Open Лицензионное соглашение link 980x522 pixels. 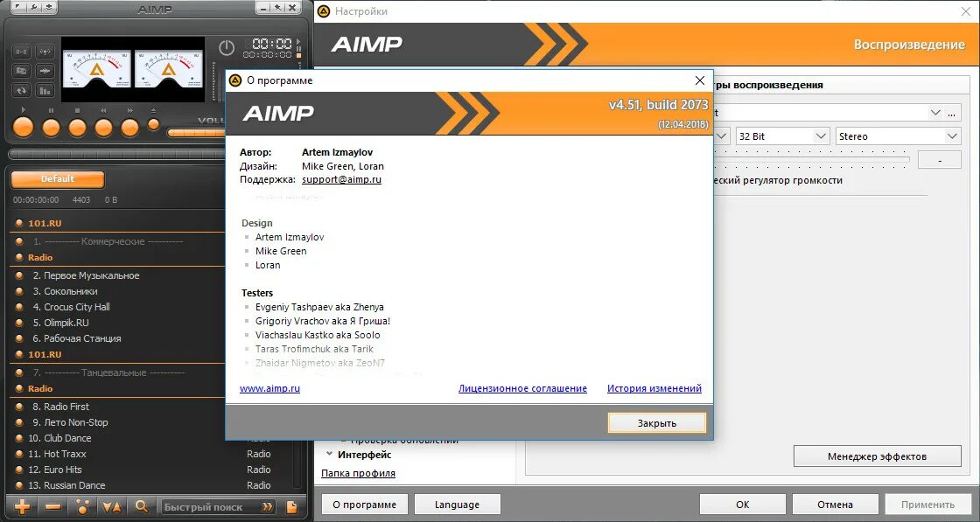tap(522, 388)
